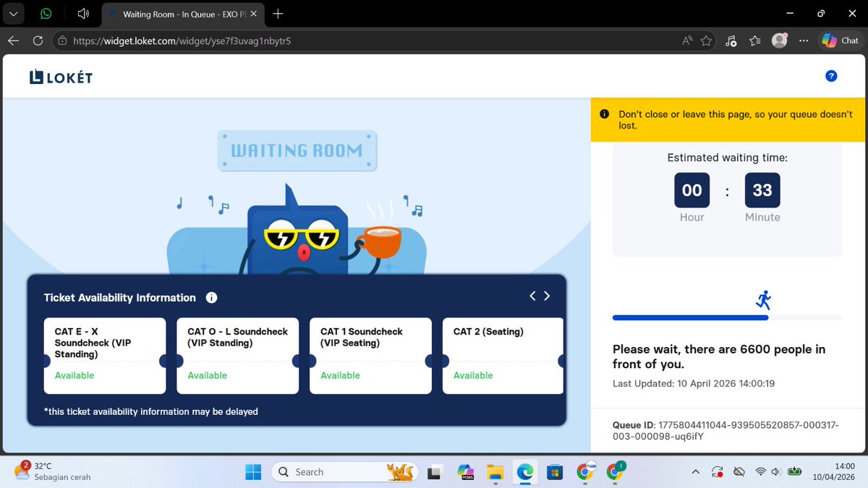The image size is (868, 488).
Task: Click the 33 Minute countdown box
Action: (x=762, y=190)
